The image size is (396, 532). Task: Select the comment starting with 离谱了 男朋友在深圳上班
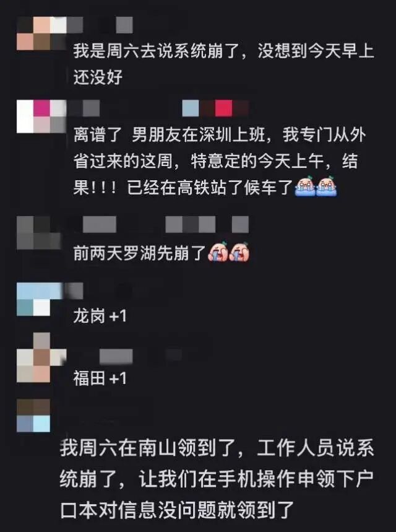tap(220, 161)
